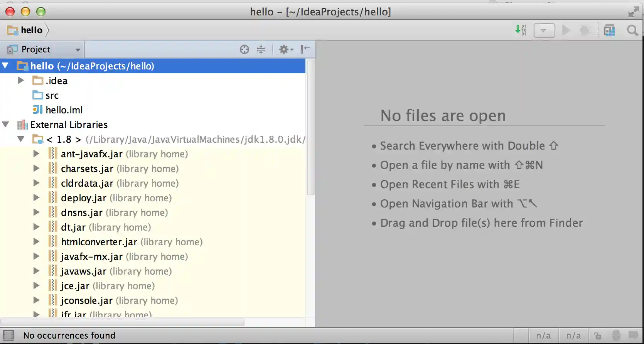Toggle tool window buttons in status bar corner
Viewport: 644px width, 344px height.
pos(8,335)
